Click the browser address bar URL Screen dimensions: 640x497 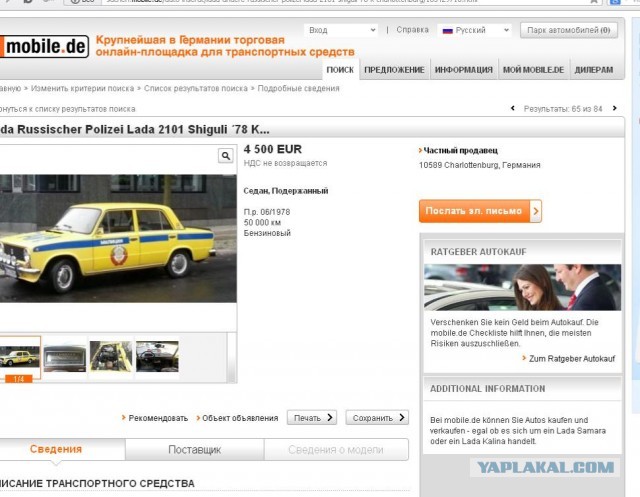[291, 2]
